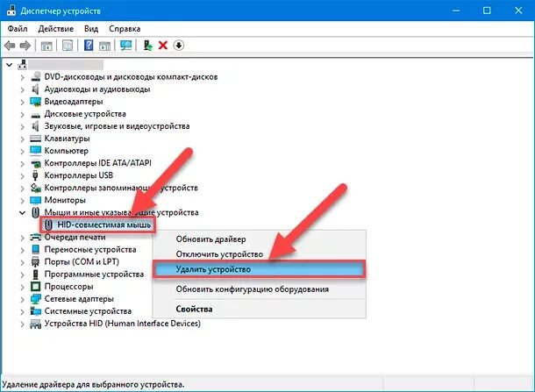535x392 pixels.
Task: Expand the Клавиатуры category
Action: (x=22, y=139)
